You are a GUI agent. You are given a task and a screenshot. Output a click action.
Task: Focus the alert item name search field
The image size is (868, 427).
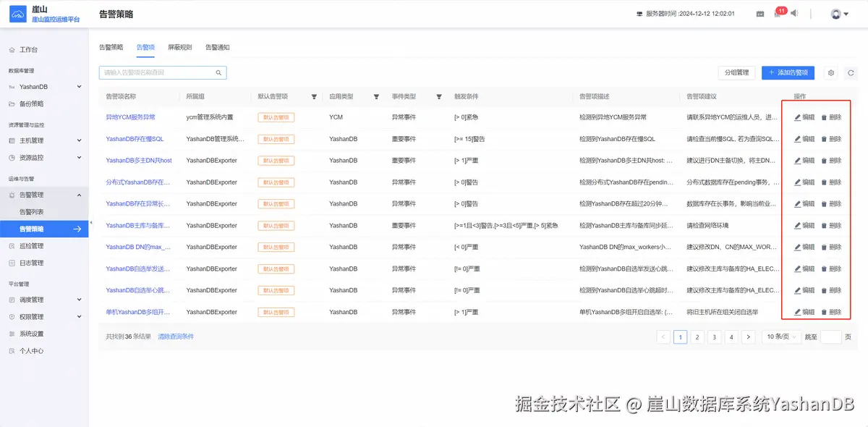point(163,73)
